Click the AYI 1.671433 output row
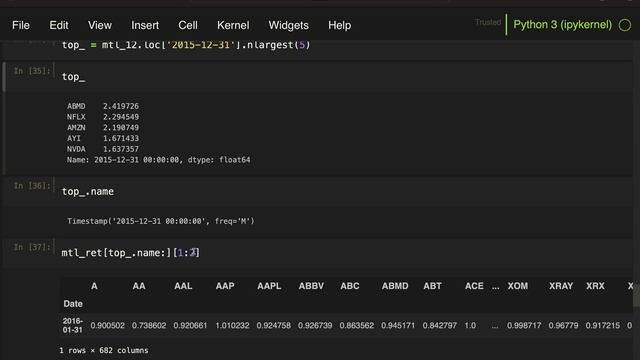The width and height of the screenshot is (640, 360). coord(103,138)
